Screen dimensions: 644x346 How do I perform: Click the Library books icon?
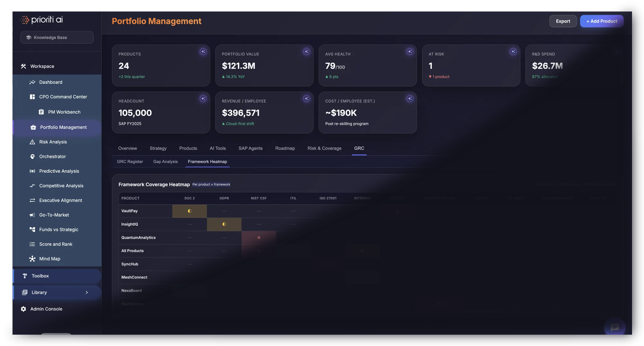tap(25, 292)
